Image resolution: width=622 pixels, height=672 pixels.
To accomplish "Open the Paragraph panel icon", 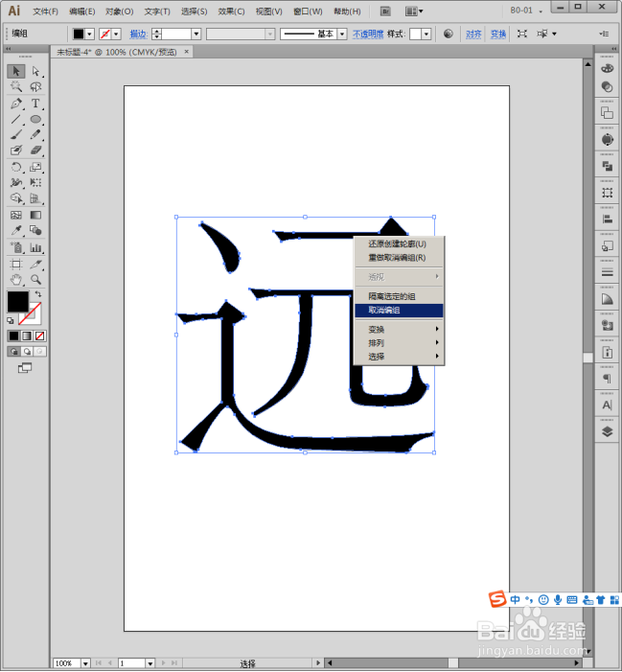I will point(607,379).
